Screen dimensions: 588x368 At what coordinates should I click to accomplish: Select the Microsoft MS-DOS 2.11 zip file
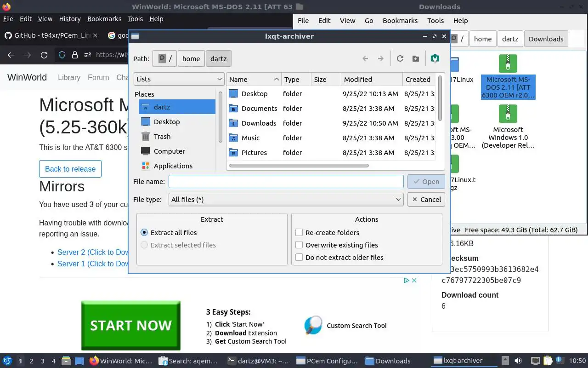point(508,77)
